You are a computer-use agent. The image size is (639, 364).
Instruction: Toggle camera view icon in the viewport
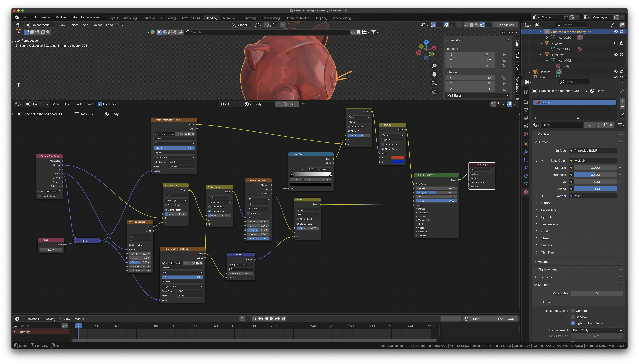click(434, 83)
